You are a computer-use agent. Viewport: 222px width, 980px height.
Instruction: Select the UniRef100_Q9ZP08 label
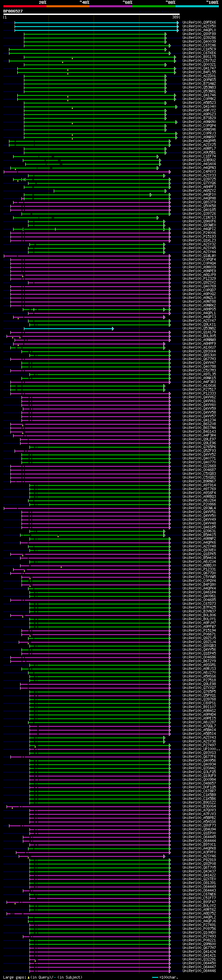199,864
